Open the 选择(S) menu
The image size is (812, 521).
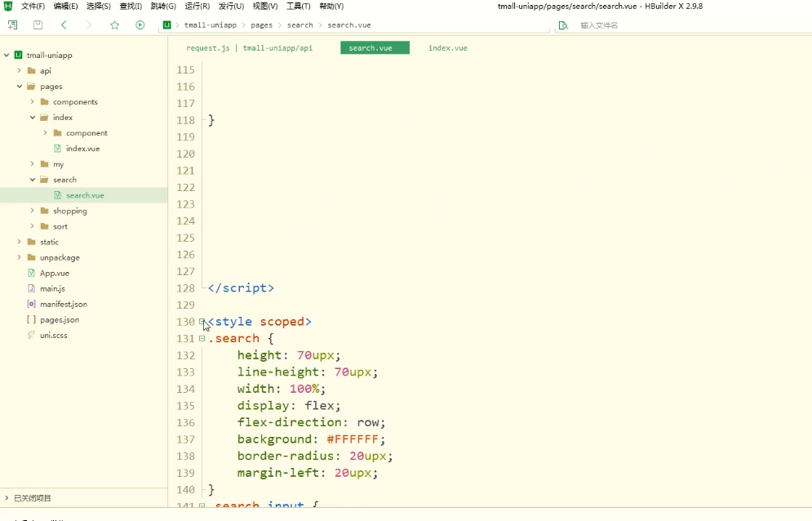click(99, 7)
